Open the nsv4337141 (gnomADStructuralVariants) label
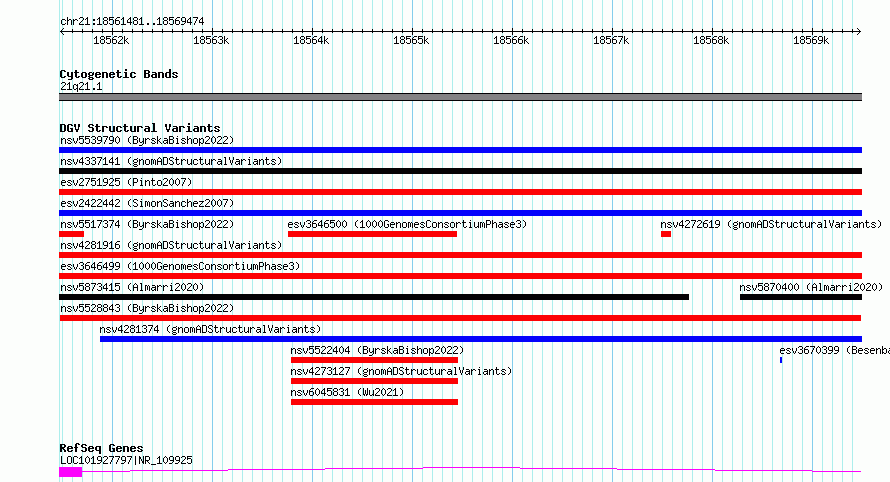890x482 pixels. pos(171,161)
